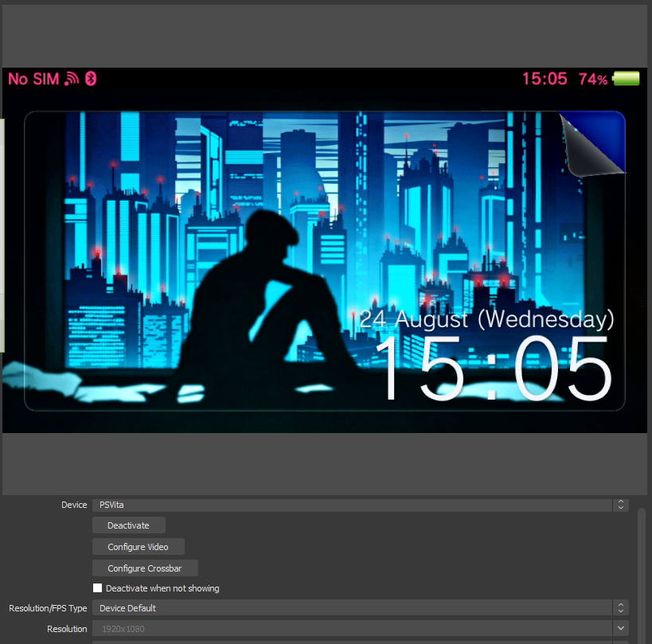Viewport: 652px width, 644px height.
Task: Click the 74% battery percentage text
Action: pyautogui.click(x=593, y=79)
